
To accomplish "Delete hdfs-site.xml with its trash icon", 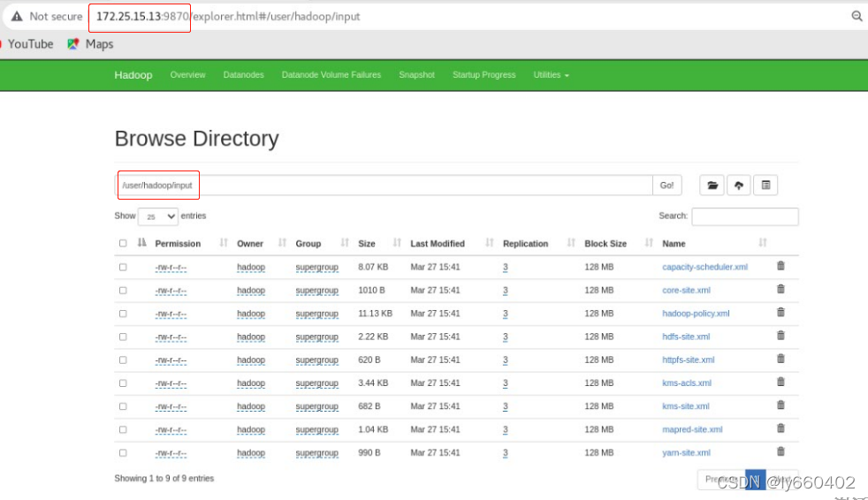I will (780, 336).
